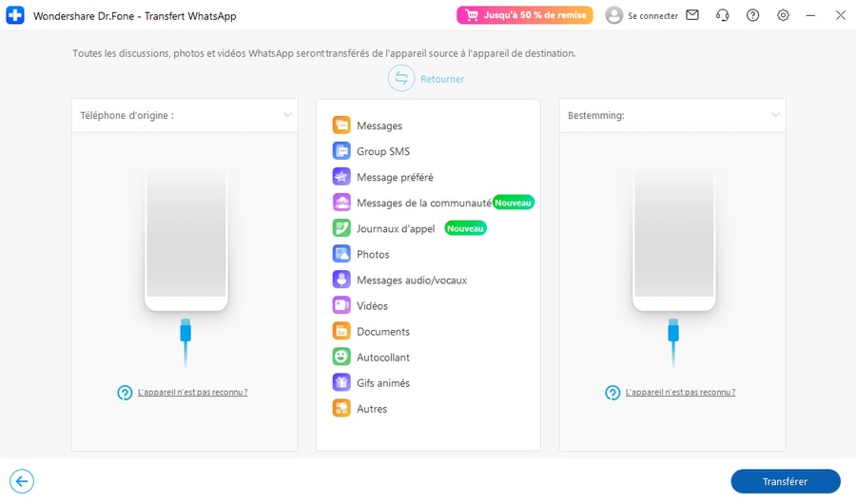Select the Vidéos label

pos(372,305)
